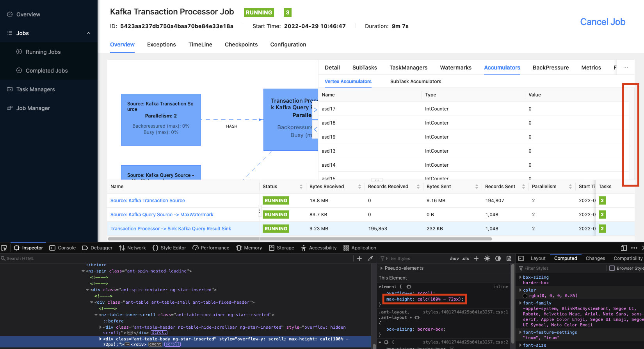Viewport: 644px width, 349px height.
Task: Switch to the Watermarks tab
Action: 456,68
